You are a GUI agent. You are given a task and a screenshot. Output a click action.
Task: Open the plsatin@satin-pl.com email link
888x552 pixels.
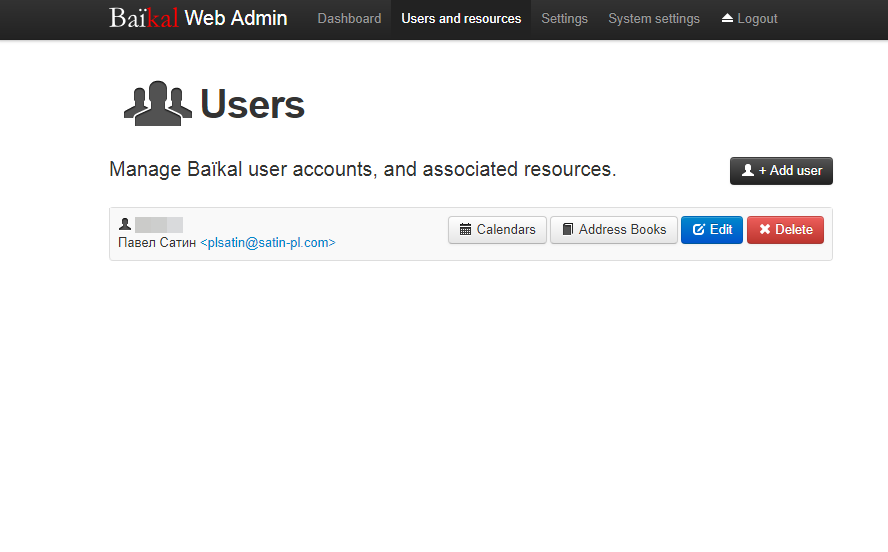pos(267,242)
